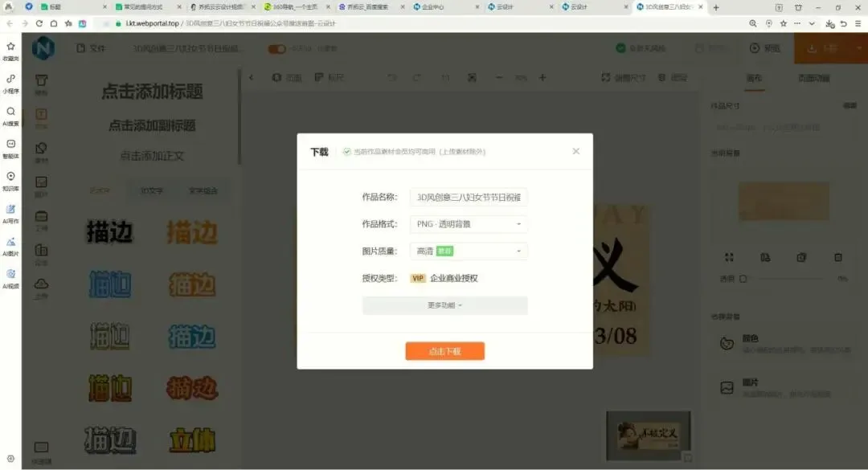Click the page thumbnail at canvas bottom right
868x470 pixels.
click(x=649, y=435)
